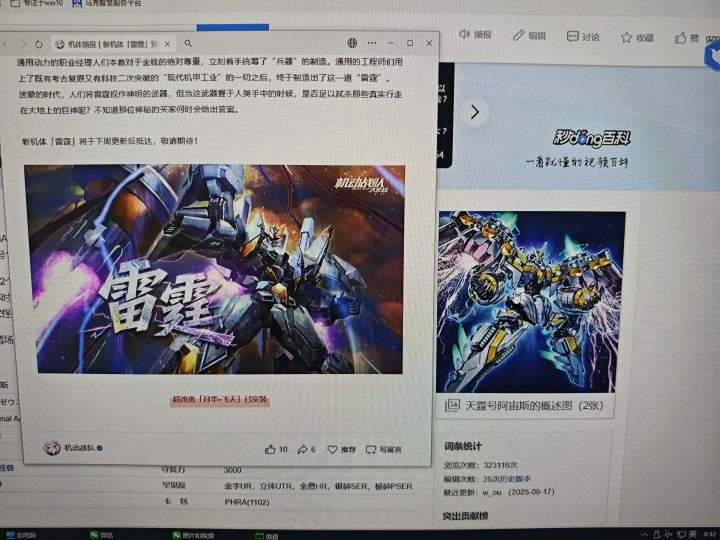720x540 pixels.
Task: Like the article with thumbs-up icon
Action: (x=270, y=450)
